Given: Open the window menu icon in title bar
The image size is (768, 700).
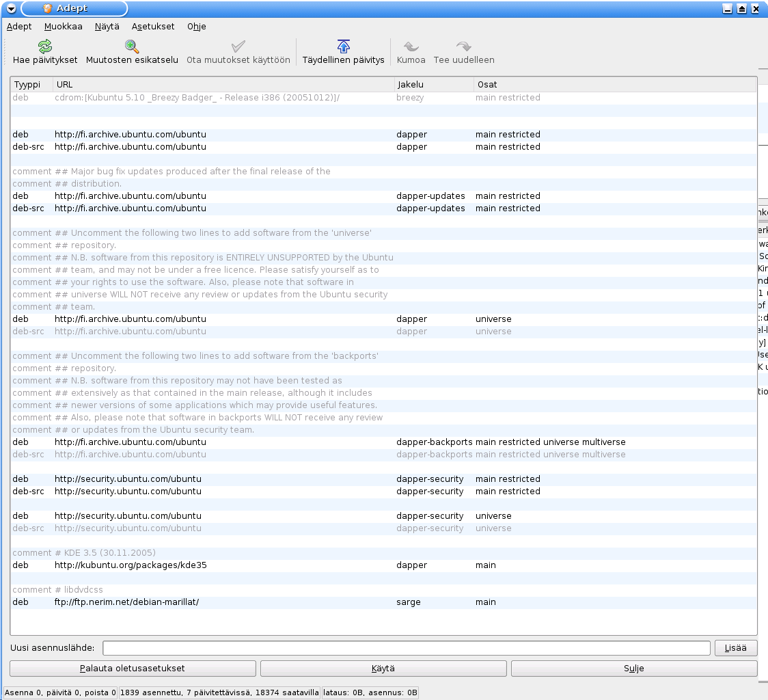Looking at the screenshot, I should pos(10,9).
